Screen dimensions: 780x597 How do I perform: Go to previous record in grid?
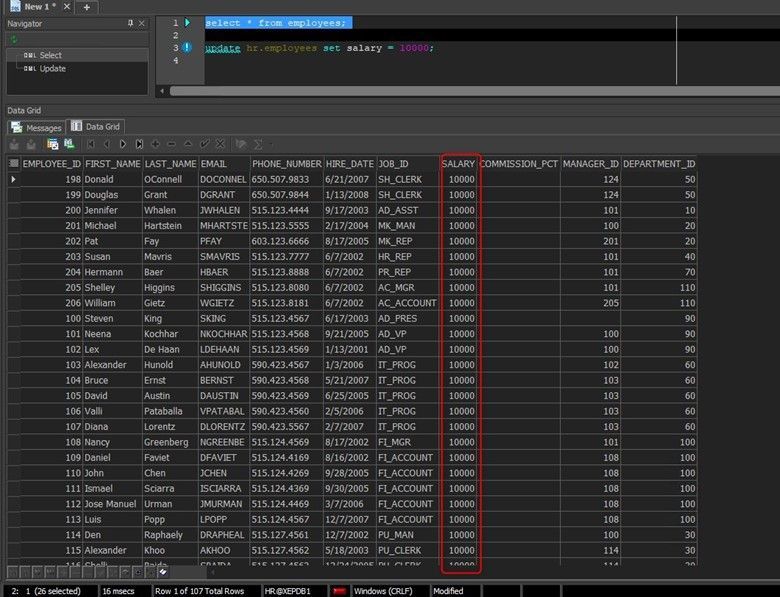pyautogui.click(x=106, y=144)
